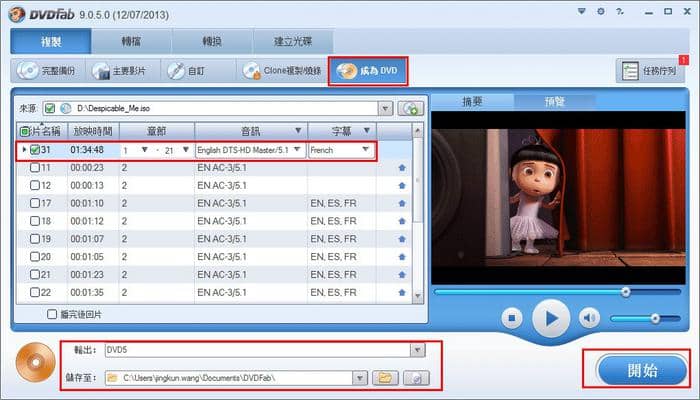Click the title list up scroll arrow
The height and width of the screenshot is (400, 700).
coord(418,131)
